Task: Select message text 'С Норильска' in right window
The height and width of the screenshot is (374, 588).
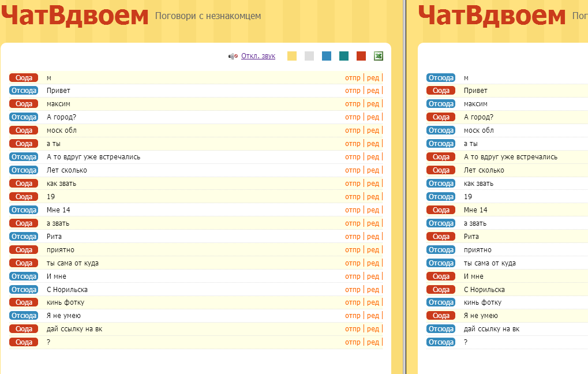Action: [x=484, y=290]
